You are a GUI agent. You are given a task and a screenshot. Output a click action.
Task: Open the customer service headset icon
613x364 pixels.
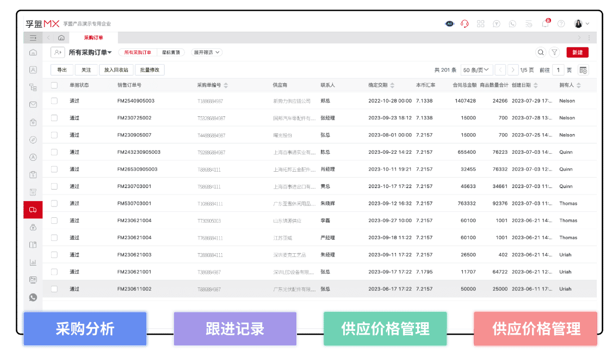pos(464,24)
